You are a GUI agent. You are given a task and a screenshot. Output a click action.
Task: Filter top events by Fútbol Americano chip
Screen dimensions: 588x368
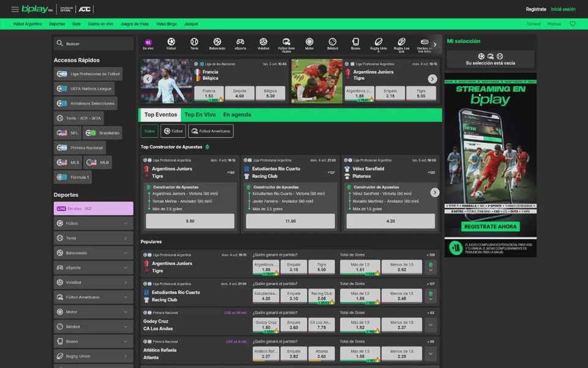pyautogui.click(x=211, y=131)
